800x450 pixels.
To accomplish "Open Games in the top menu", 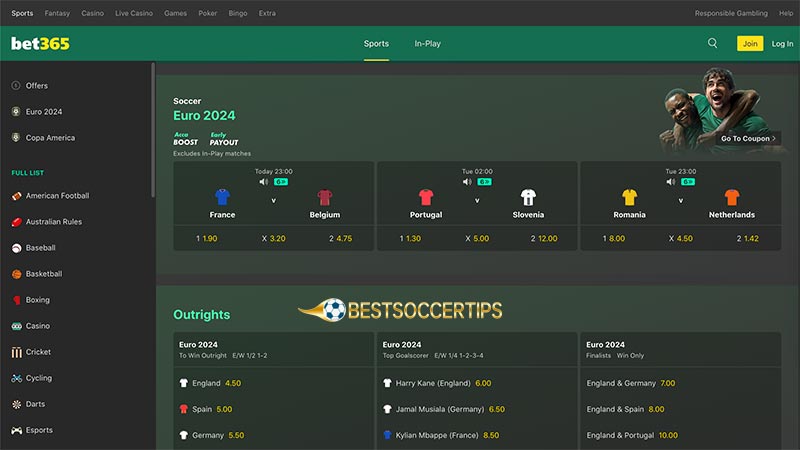I will (176, 13).
